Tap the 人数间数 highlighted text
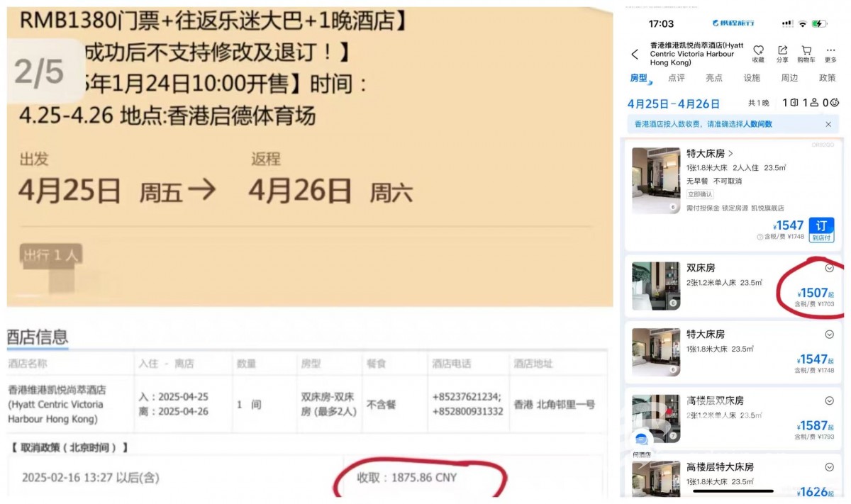This screenshot has height=504, width=851. 757,124
